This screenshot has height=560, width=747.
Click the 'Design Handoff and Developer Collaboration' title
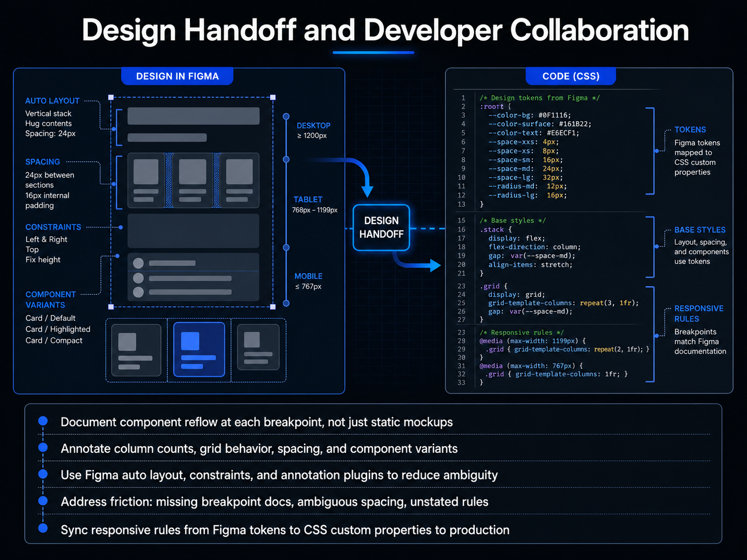coord(385,30)
